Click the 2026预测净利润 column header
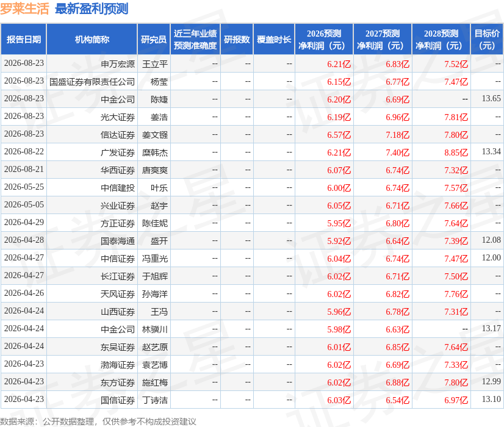504x427 pixels. click(x=324, y=40)
